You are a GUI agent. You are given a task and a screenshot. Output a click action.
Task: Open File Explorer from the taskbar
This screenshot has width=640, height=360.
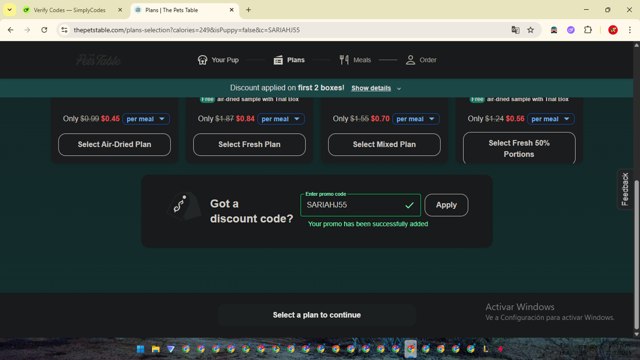point(156,349)
